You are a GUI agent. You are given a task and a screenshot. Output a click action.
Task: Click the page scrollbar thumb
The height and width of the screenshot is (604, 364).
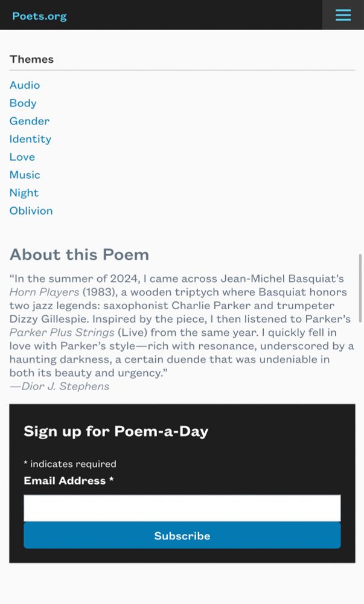tap(360, 288)
